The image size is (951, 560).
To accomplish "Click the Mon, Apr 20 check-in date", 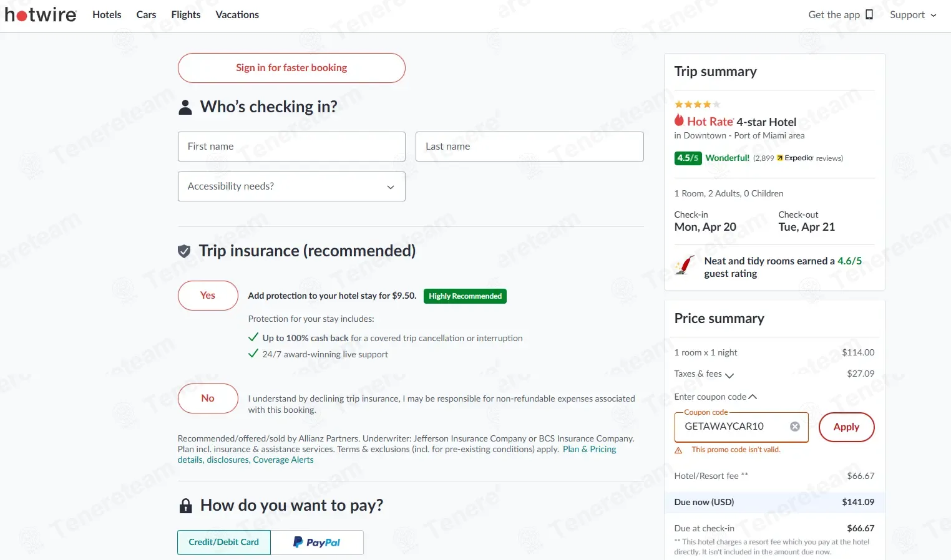I will (705, 227).
